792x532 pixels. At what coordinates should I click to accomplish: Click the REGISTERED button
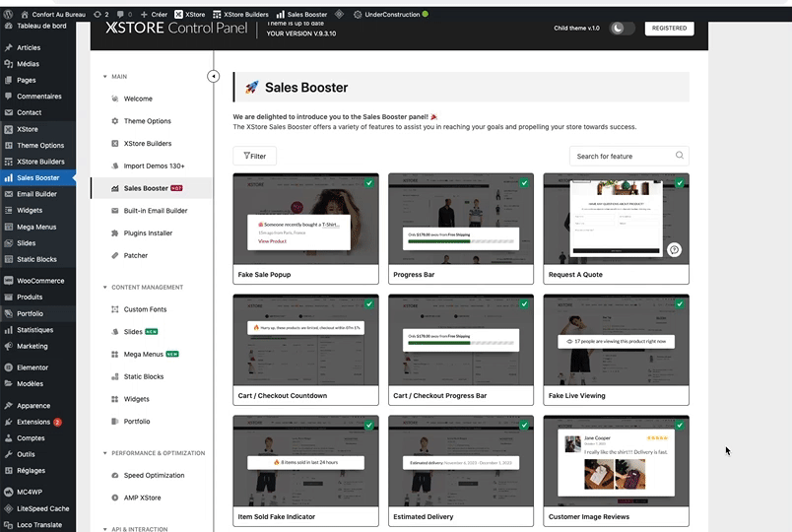coord(669,29)
